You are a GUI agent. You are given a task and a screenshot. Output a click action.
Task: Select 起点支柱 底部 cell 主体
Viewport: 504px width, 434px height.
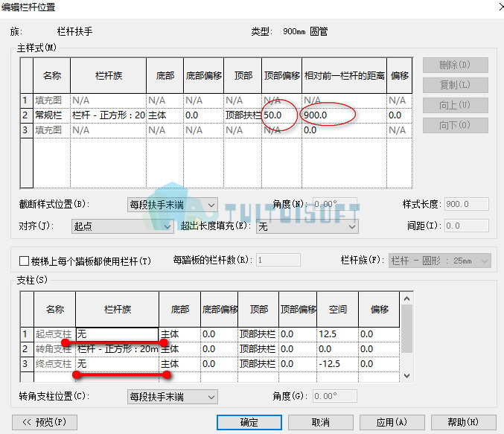click(179, 334)
